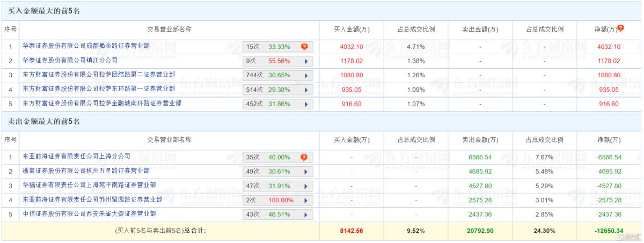Open 东亚前海证券苏州留园路证券营业部 link

coord(92,199)
